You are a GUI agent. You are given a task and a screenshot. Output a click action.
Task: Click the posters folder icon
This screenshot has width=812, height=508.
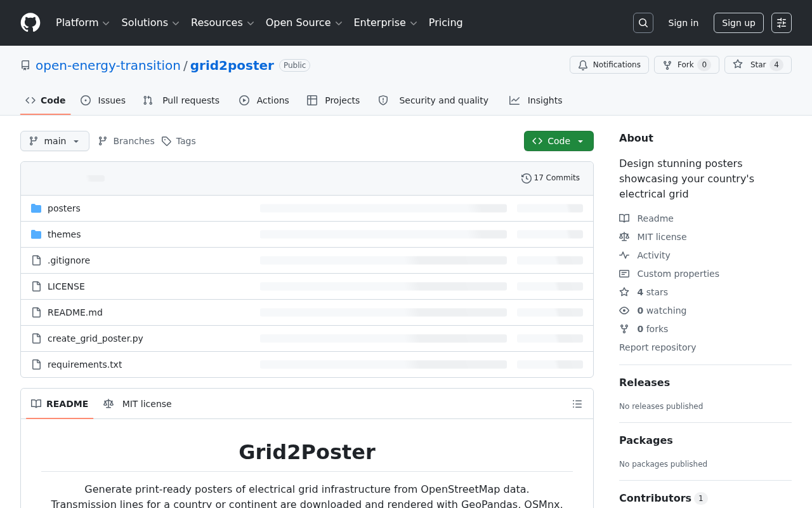[x=36, y=208]
